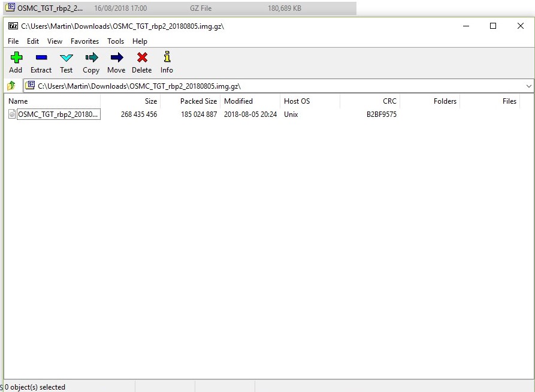Click the 16/08/2018 17:00 date in Explorer

pos(120,8)
